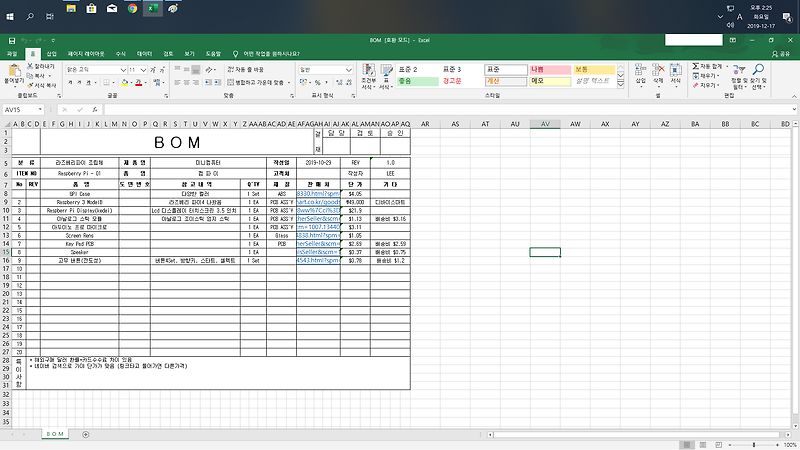Viewport: 800px width, 450px height.
Task: Click the increase decimal icon
Action: point(339,82)
